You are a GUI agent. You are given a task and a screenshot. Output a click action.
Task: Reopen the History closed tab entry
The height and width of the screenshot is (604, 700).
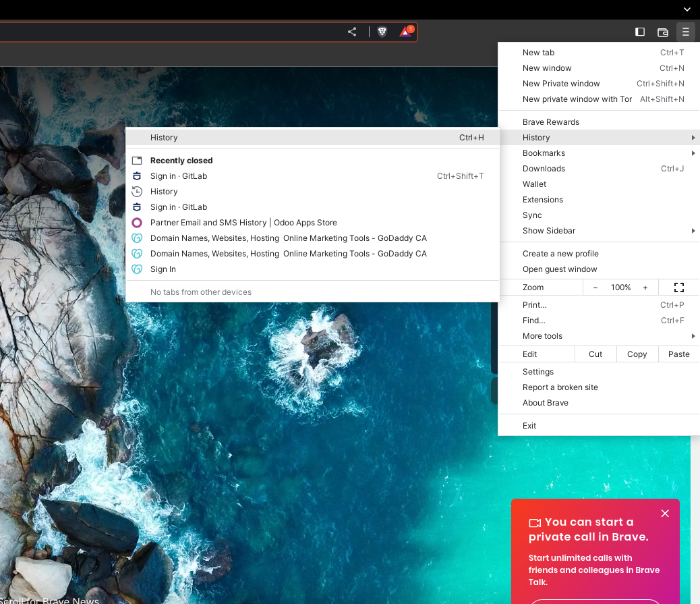312,192
